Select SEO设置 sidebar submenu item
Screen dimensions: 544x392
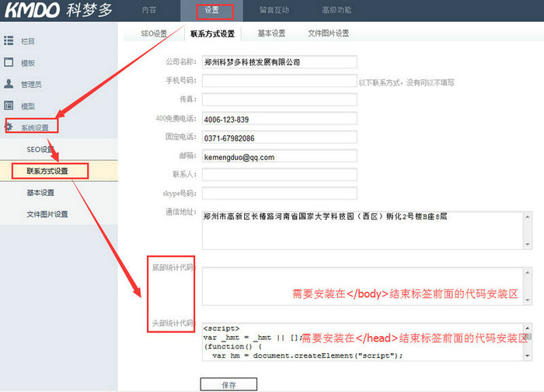tap(40, 149)
